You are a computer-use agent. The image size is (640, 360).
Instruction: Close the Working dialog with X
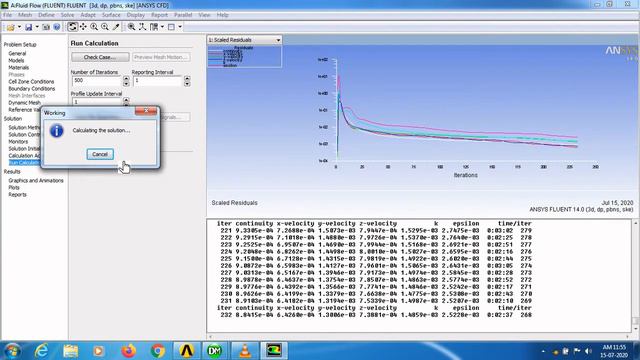coord(146,111)
